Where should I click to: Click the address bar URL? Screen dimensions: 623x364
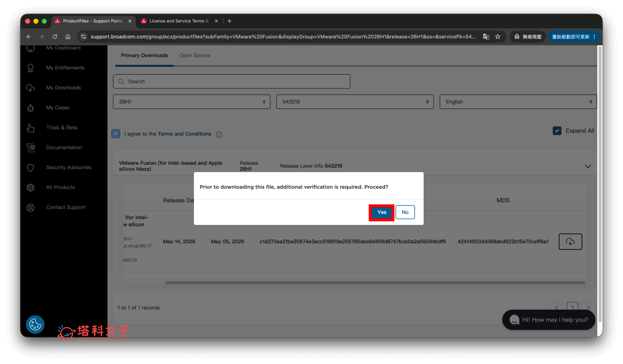coord(283,37)
